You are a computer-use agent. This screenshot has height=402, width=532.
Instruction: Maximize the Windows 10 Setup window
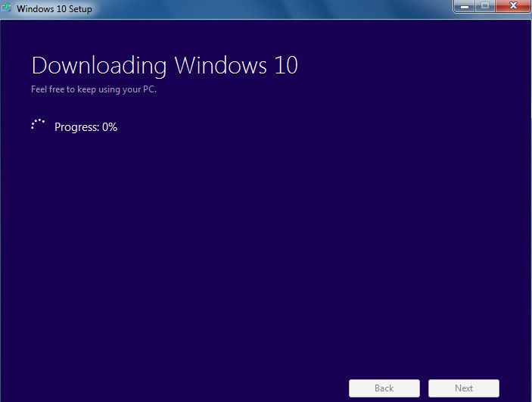click(485, 6)
